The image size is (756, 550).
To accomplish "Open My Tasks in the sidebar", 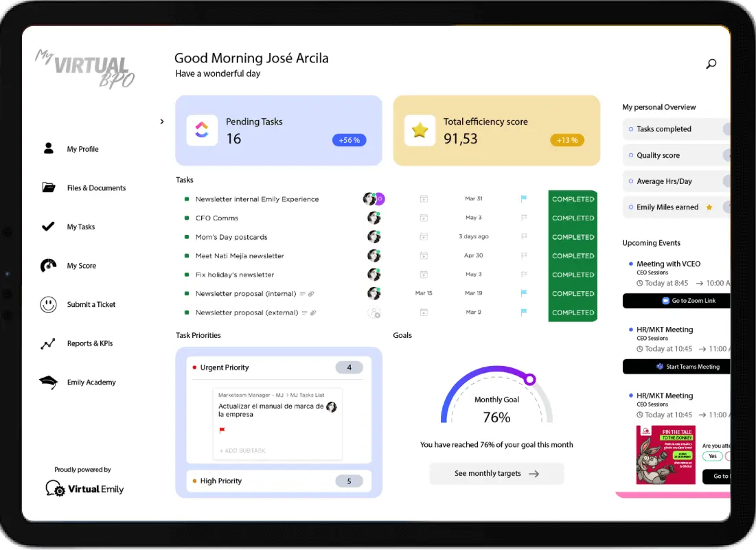I will pyautogui.click(x=80, y=227).
